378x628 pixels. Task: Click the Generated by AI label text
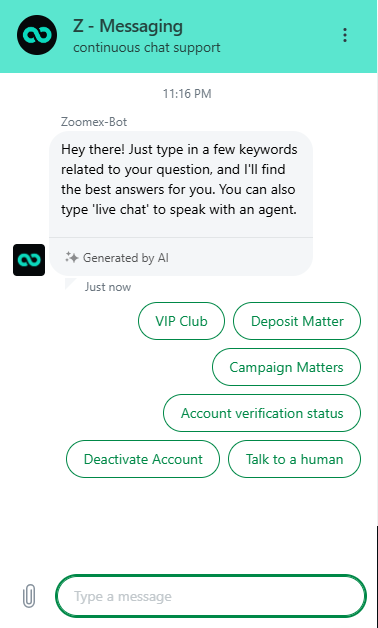coord(126,258)
